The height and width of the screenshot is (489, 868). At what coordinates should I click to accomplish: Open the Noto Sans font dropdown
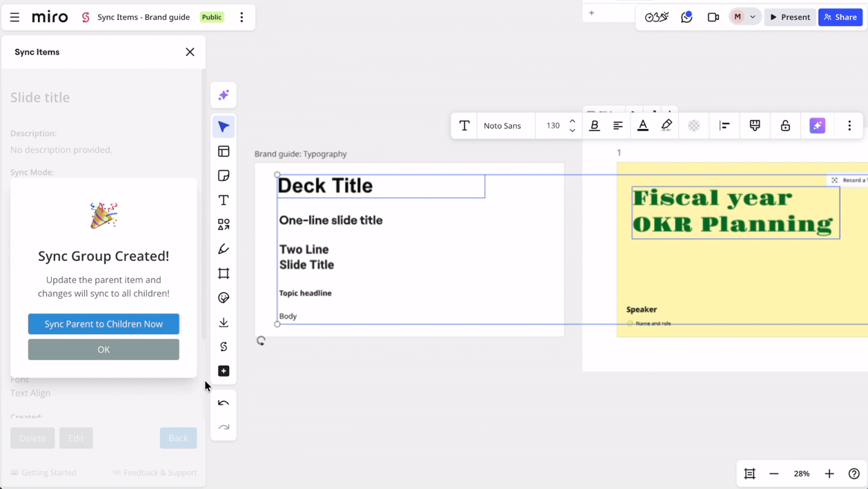502,126
